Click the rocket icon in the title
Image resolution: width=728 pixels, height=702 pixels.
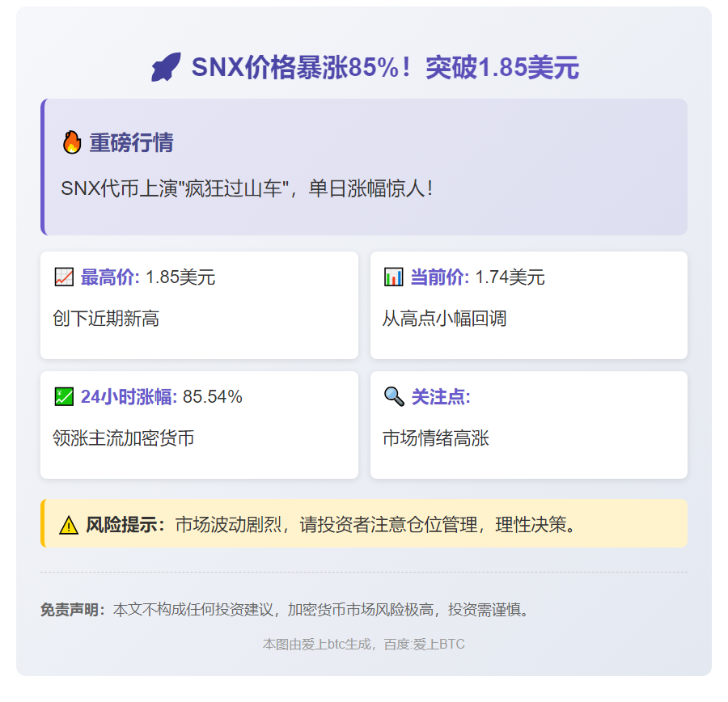(x=166, y=67)
